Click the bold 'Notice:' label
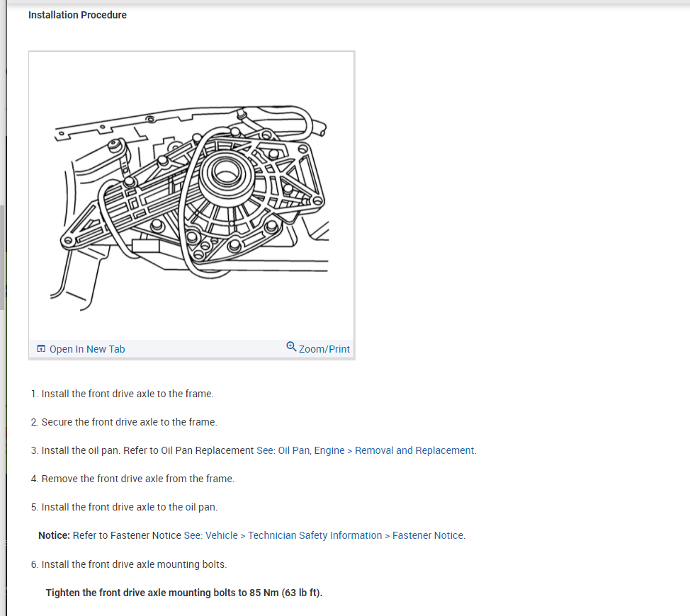The image size is (690, 616). tap(54, 535)
